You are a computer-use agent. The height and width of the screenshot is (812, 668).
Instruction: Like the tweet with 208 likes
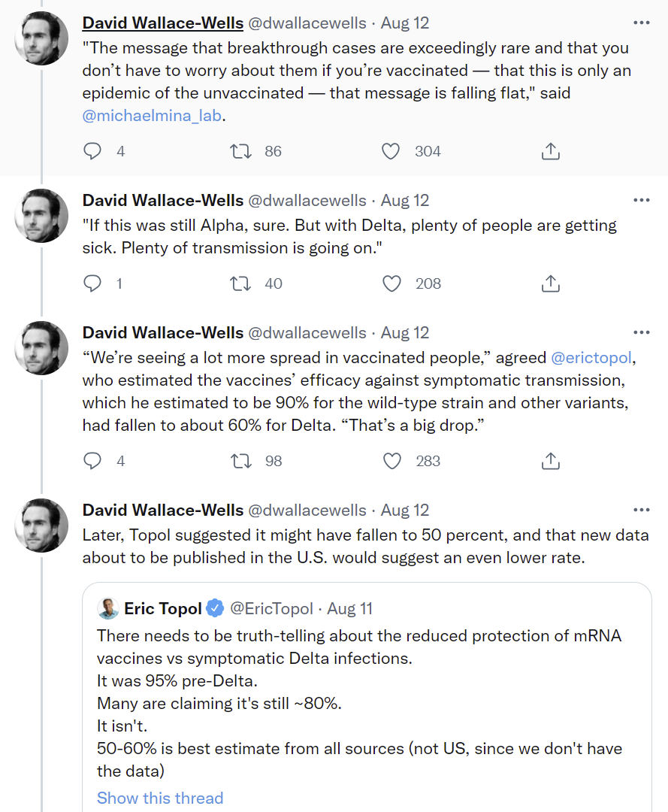point(392,283)
